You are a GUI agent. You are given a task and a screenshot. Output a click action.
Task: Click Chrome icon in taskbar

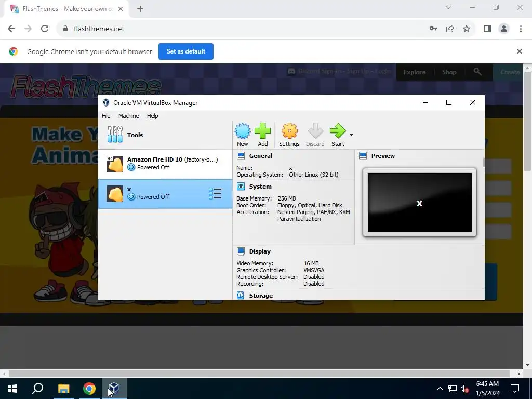click(x=89, y=389)
